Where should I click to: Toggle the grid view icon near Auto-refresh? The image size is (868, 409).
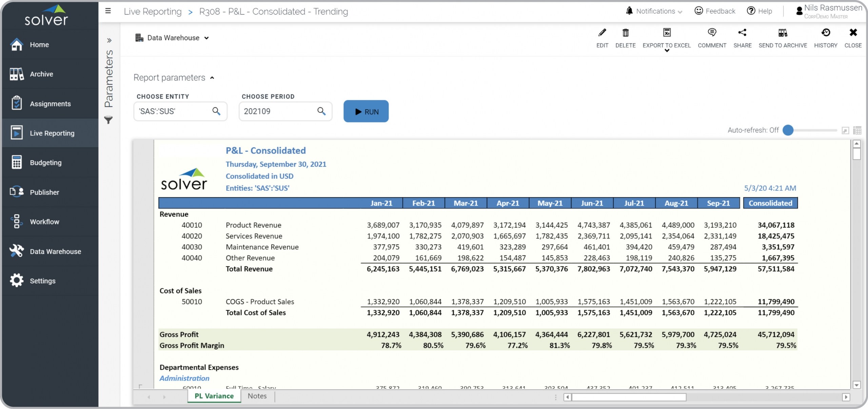click(857, 131)
